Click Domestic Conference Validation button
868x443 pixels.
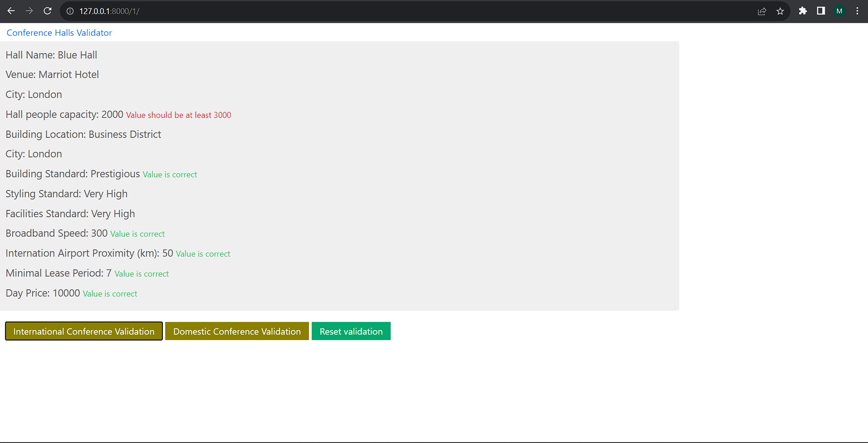point(237,331)
